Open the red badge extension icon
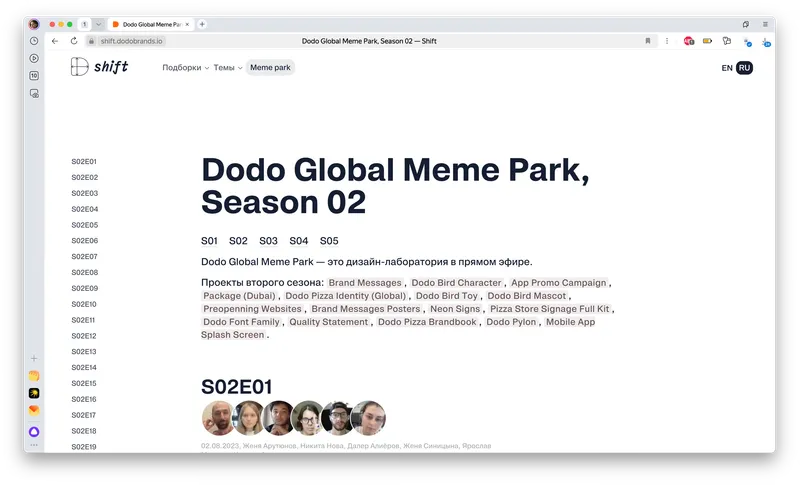Viewport: 800px width, 485px height. click(689, 41)
